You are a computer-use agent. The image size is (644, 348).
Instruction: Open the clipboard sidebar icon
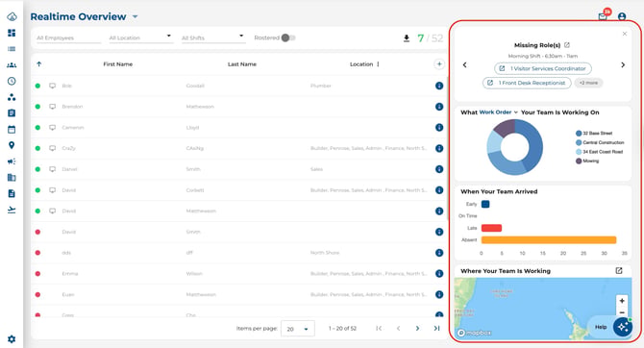pos(12,113)
